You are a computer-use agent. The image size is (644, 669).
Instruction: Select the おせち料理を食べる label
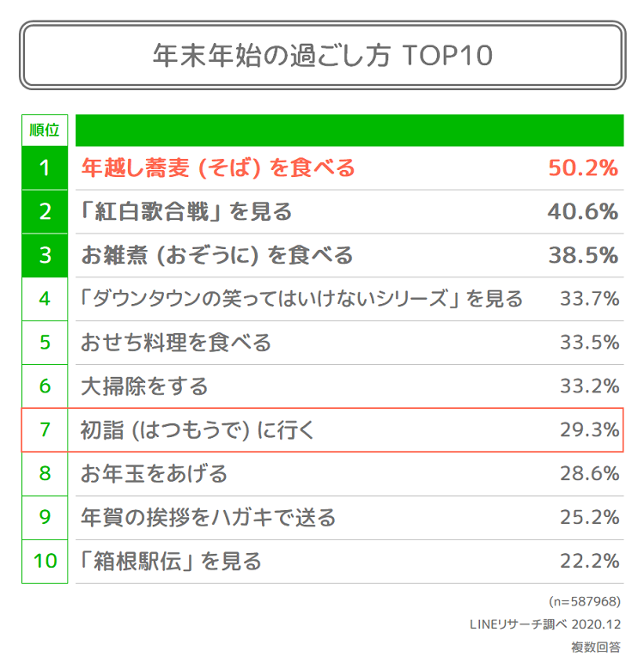click(176, 343)
